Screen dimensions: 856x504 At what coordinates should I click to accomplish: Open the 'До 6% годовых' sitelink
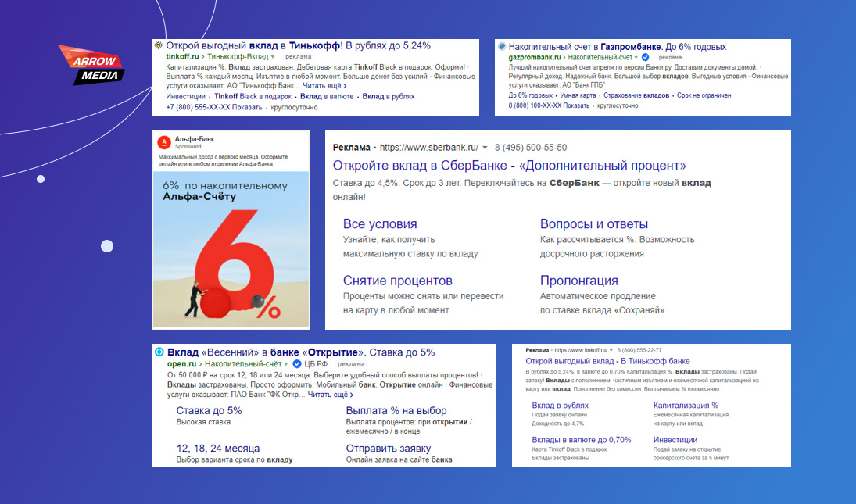531,95
